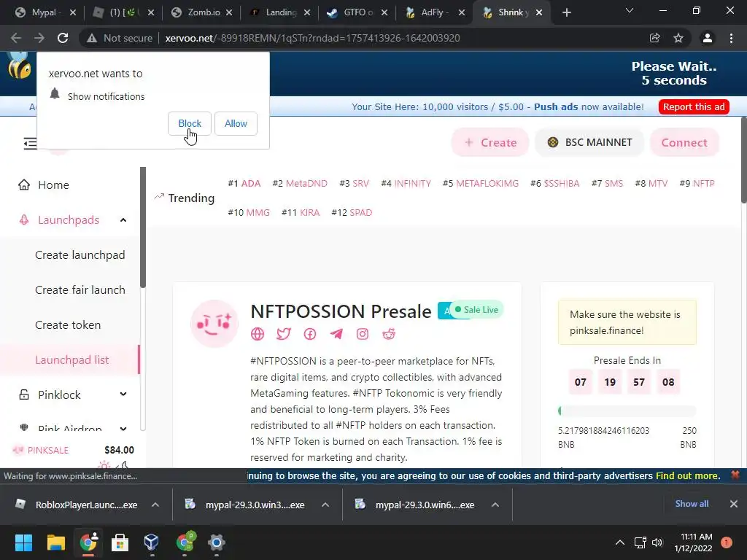Image resolution: width=747 pixels, height=560 pixels.
Task: Go back to previous page
Action: point(16,38)
